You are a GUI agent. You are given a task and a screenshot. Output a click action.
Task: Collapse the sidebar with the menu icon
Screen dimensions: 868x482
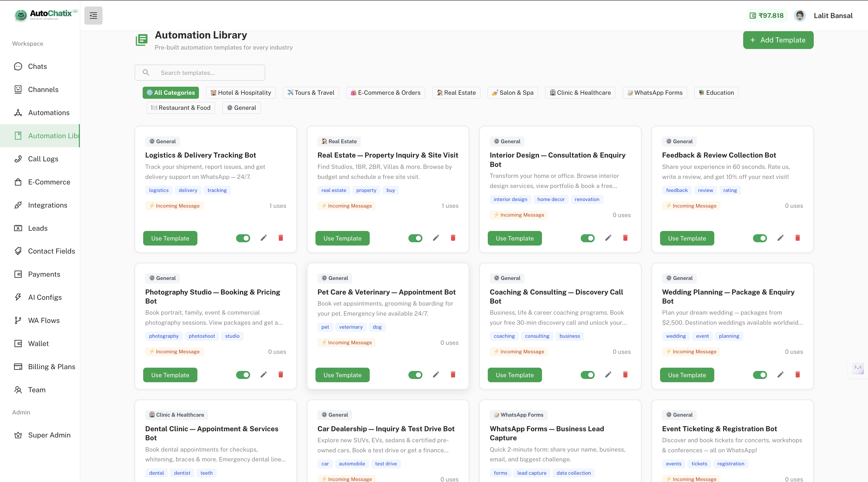point(93,16)
